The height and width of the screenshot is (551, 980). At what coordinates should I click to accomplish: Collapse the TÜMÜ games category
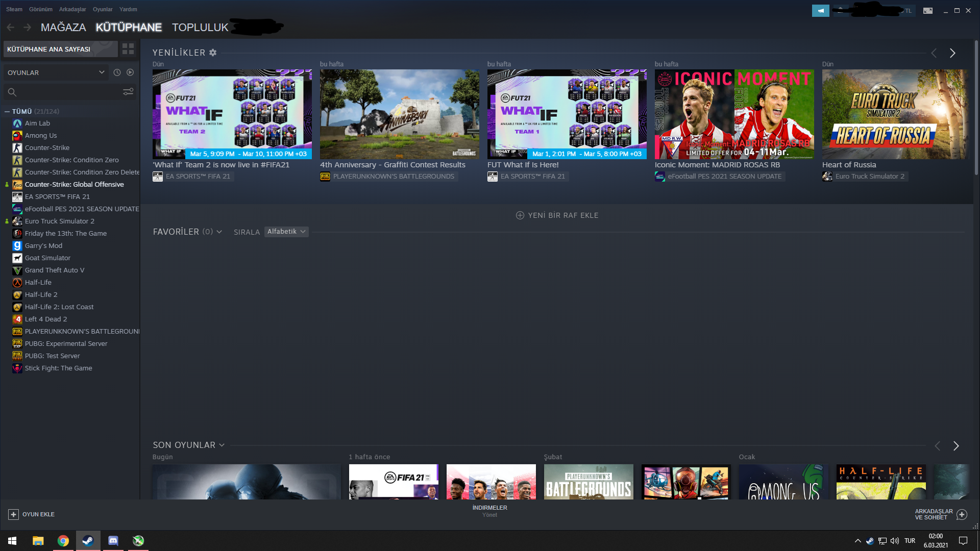click(x=7, y=111)
